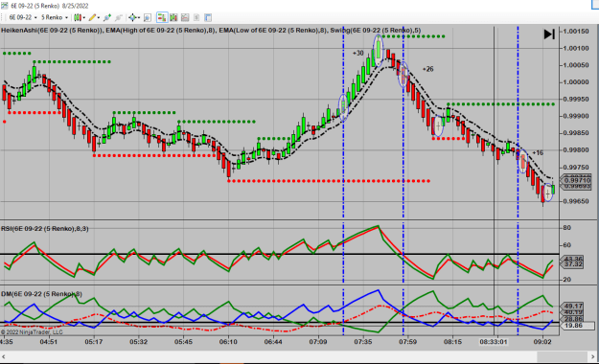
Task: Click the 1.00000 price axis label
Action: pos(576,82)
